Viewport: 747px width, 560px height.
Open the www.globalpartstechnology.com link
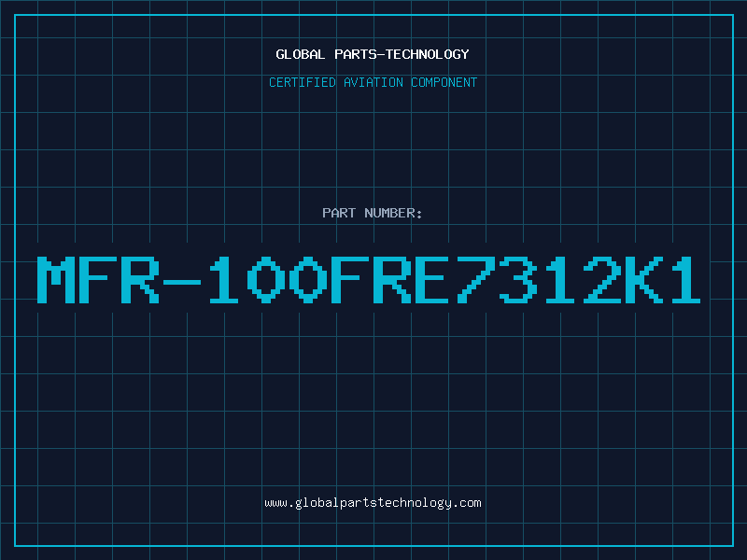pos(373,503)
